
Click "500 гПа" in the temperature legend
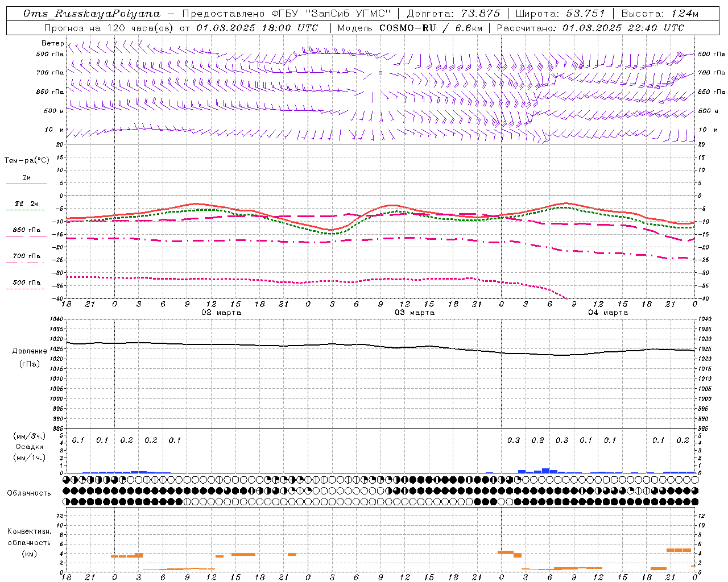[x=27, y=282]
